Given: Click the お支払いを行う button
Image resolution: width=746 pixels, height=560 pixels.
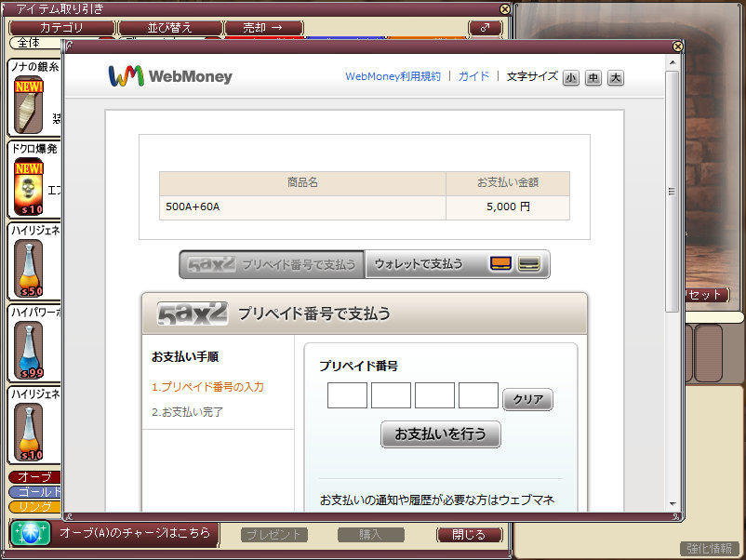Looking at the screenshot, I should click(x=441, y=433).
